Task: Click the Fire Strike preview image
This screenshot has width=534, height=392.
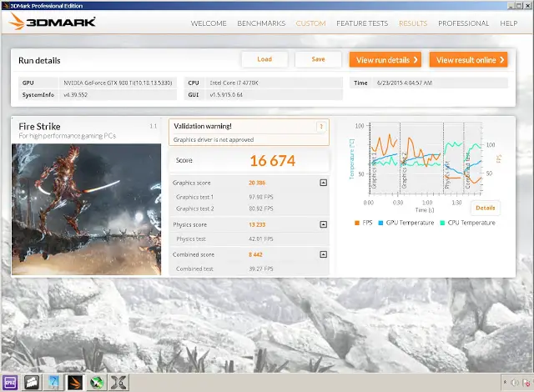Action: (86, 209)
